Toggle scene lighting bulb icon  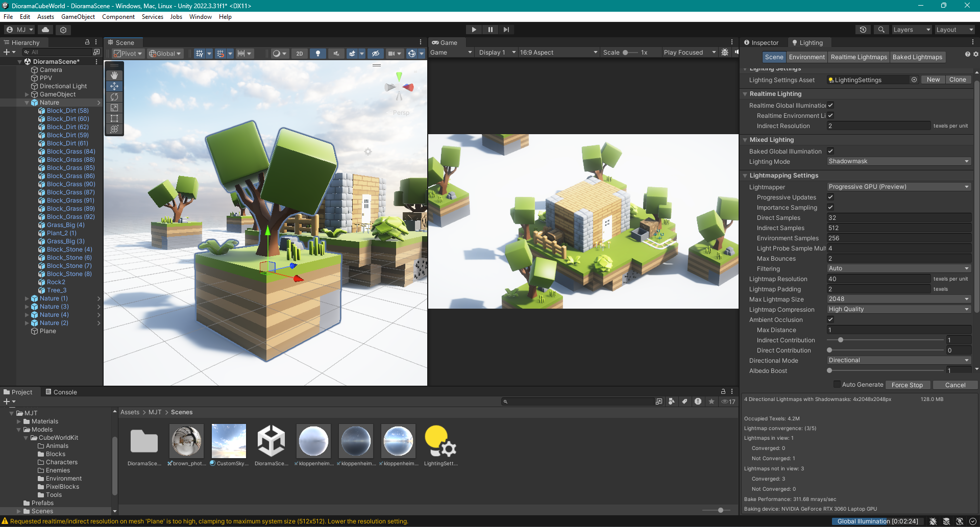[x=317, y=54]
